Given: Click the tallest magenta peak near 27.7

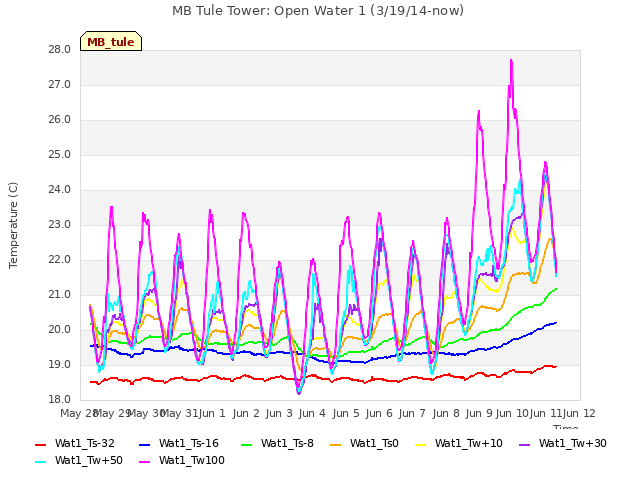Looking at the screenshot, I should coord(511,61).
